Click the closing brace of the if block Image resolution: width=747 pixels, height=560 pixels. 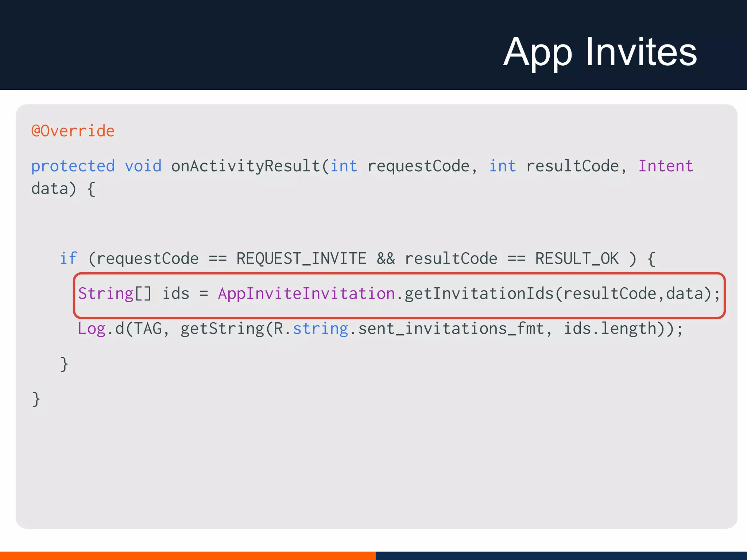[x=64, y=364]
